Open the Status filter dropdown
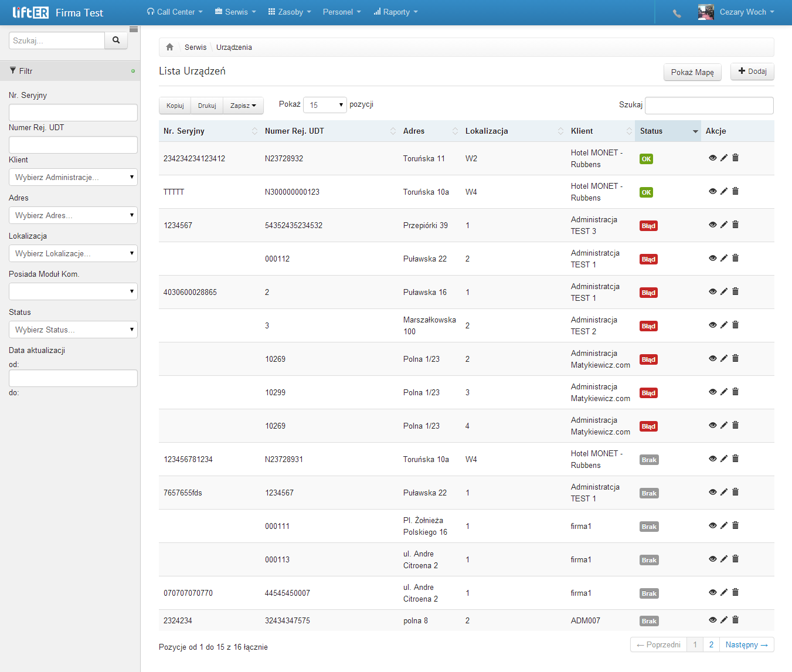792x672 pixels. 73,330
